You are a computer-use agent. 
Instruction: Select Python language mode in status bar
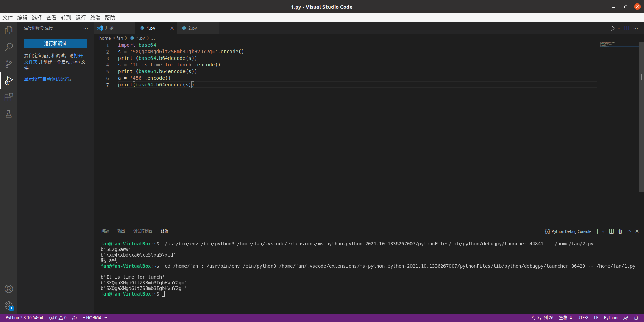tap(611, 318)
